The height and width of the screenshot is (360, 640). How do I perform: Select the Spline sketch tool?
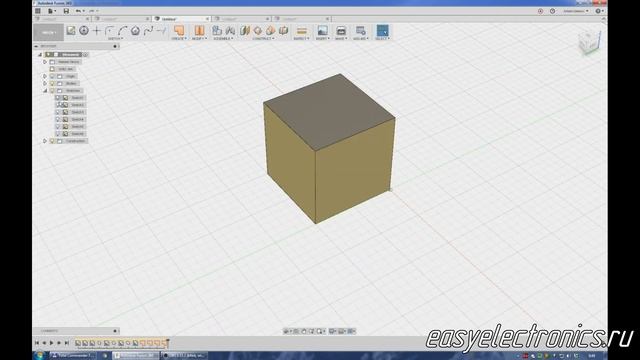coord(148,31)
